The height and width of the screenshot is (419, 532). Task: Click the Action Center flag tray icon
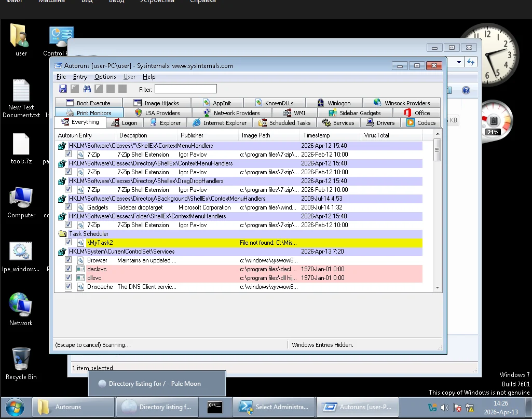click(x=457, y=408)
